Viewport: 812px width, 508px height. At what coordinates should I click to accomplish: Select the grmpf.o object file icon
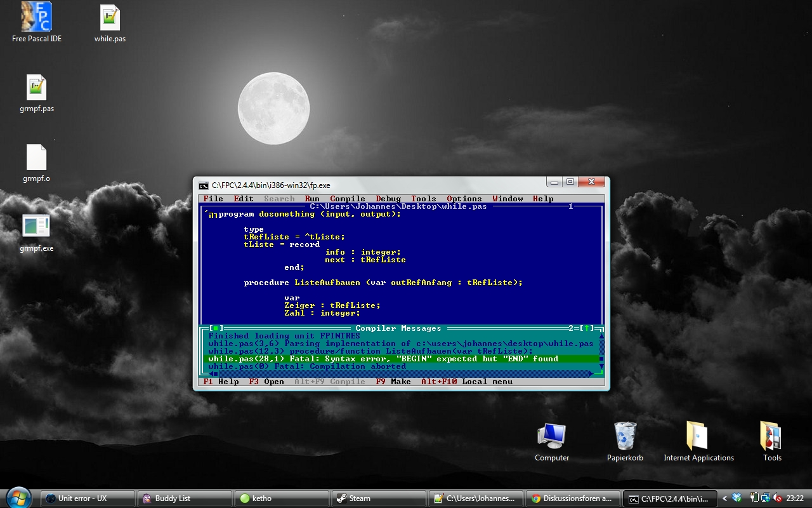36,158
